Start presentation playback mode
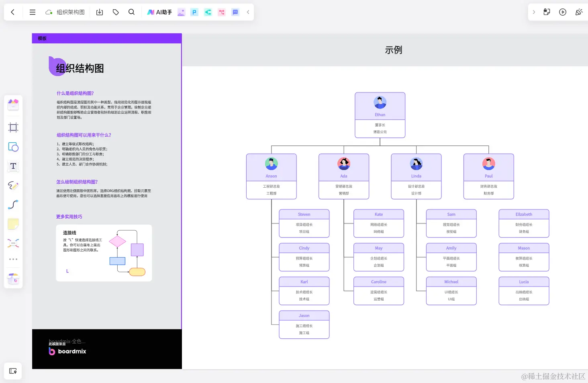Image resolution: width=588 pixels, height=383 pixels. [562, 12]
